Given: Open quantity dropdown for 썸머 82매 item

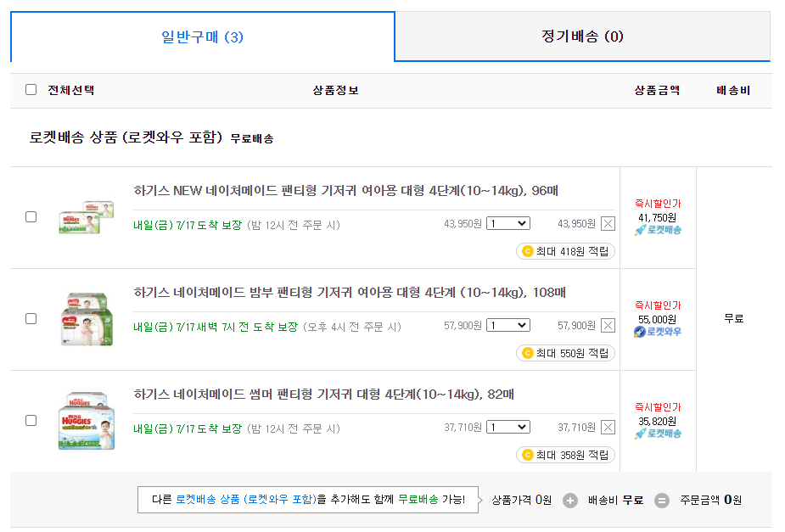Looking at the screenshot, I should coord(508,428).
